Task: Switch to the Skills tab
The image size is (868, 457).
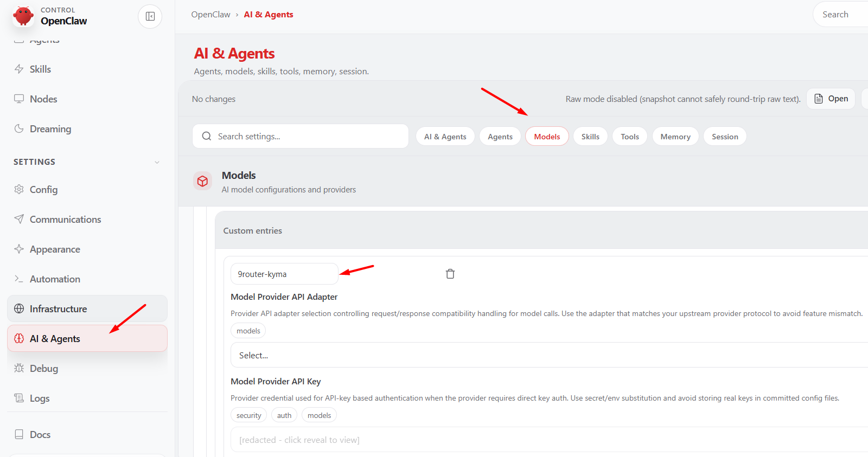Action: pyautogui.click(x=590, y=136)
